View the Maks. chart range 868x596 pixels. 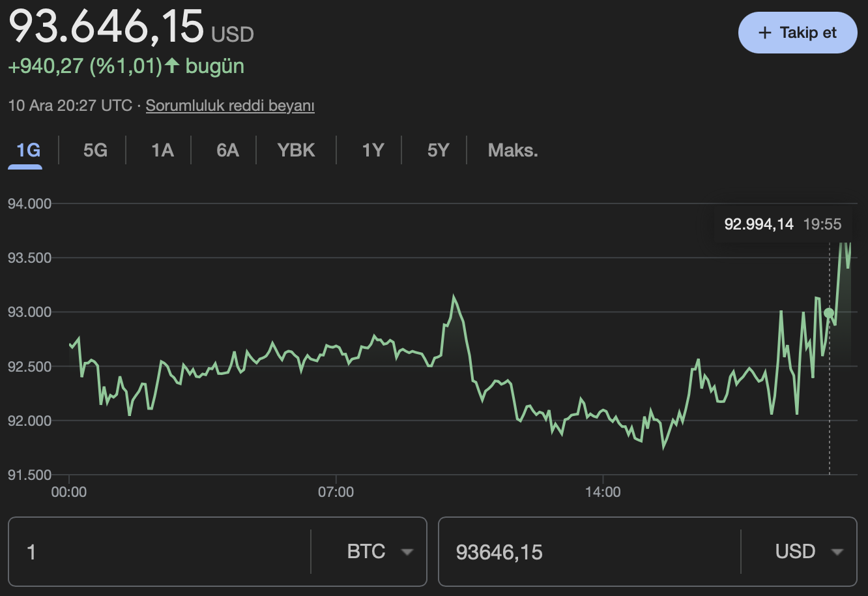(512, 150)
